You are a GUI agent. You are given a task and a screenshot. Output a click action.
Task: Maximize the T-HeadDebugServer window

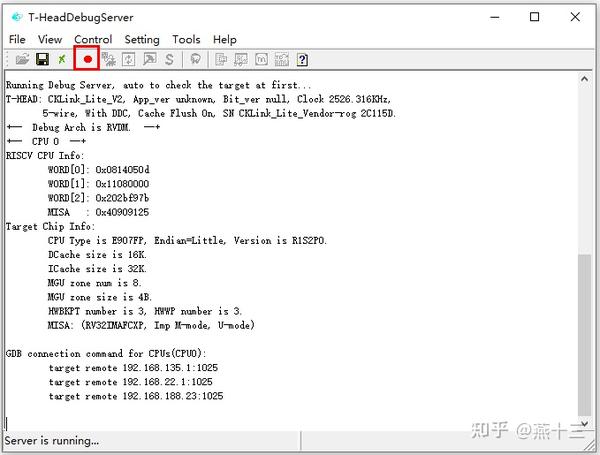point(535,17)
